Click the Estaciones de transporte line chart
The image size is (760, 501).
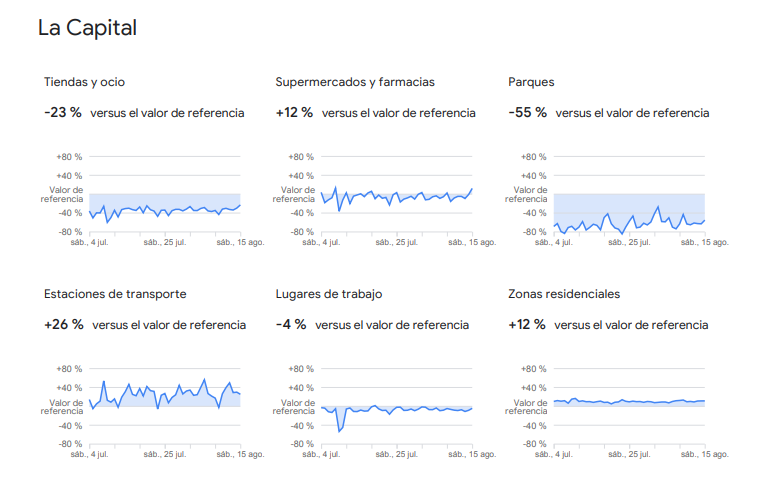tap(164, 395)
